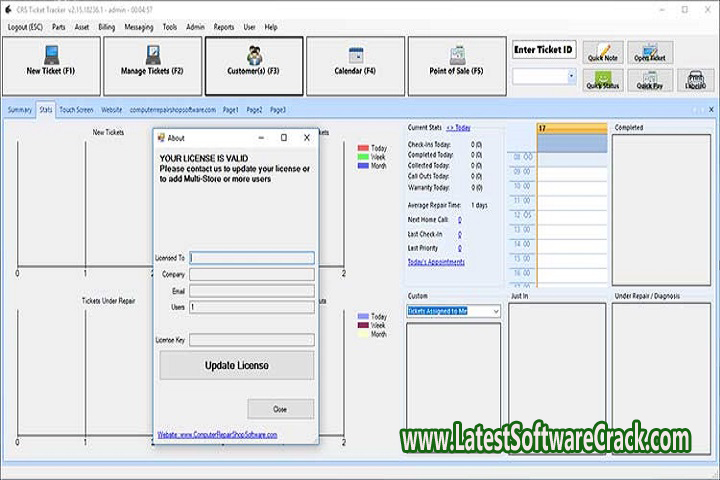
Task: Click the Users input field
Action: pyautogui.click(x=252, y=307)
